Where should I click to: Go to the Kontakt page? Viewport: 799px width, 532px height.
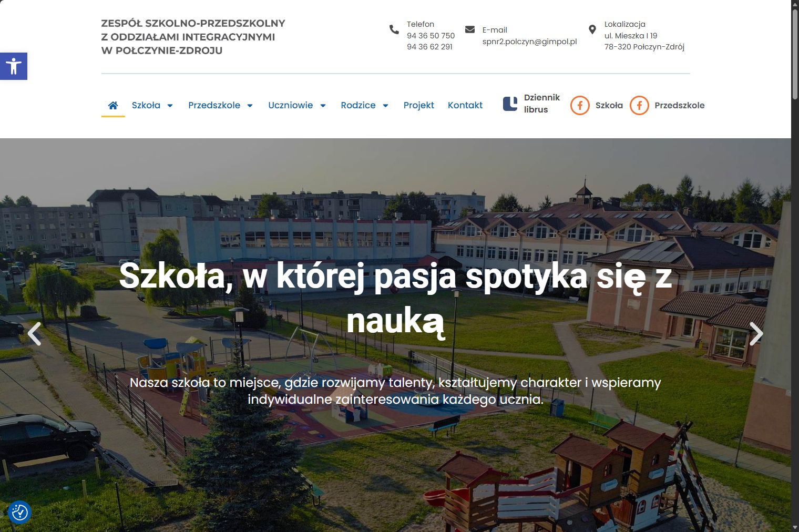(x=465, y=105)
